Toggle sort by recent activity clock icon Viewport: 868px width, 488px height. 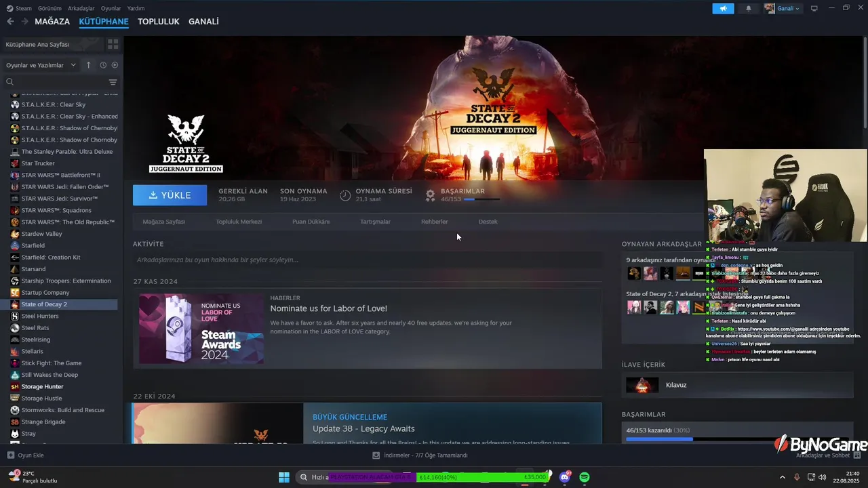pyautogui.click(x=103, y=65)
